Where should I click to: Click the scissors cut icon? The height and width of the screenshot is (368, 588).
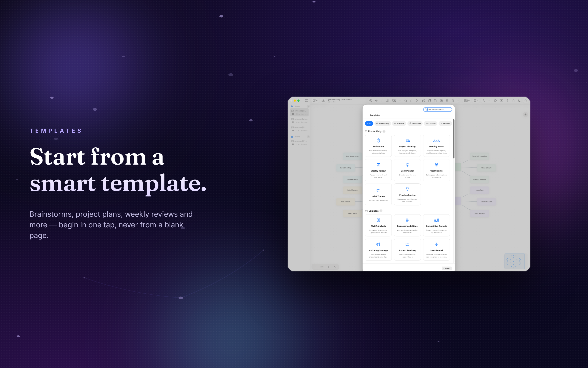(418, 101)
